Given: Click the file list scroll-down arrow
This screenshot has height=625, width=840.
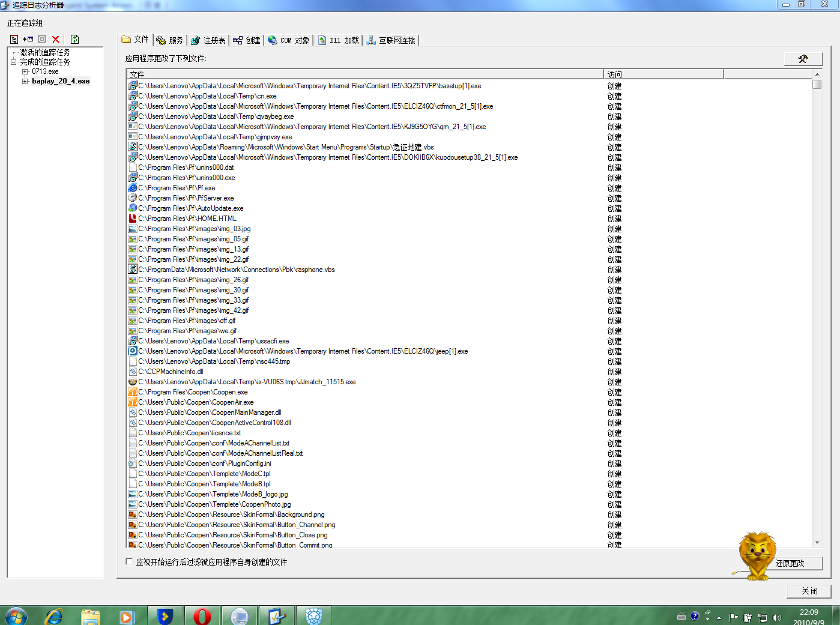Looking at the screenshot, I should coord(817,543).
